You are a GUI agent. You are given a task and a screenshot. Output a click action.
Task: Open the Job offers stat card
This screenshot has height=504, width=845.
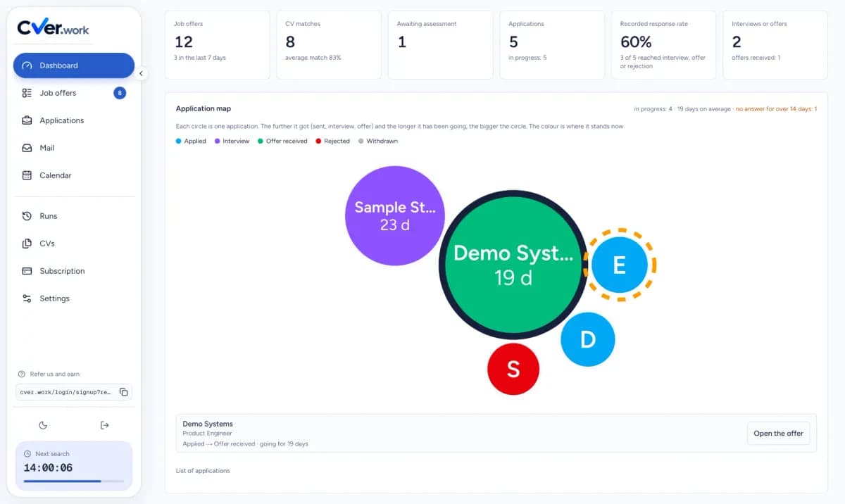point(217,45)
